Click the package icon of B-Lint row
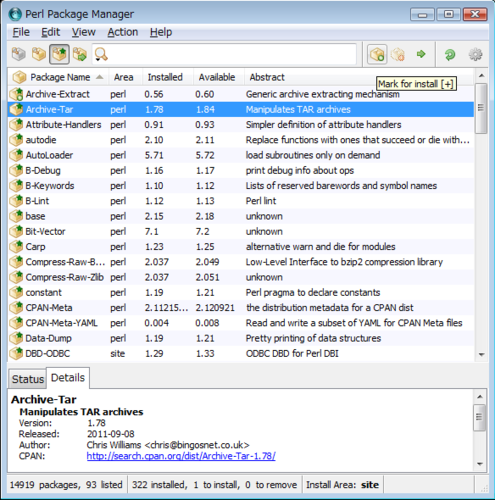 click(16, 201)
